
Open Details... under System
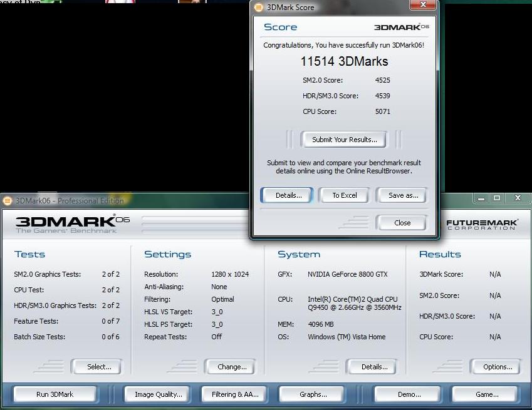point(372,367)
